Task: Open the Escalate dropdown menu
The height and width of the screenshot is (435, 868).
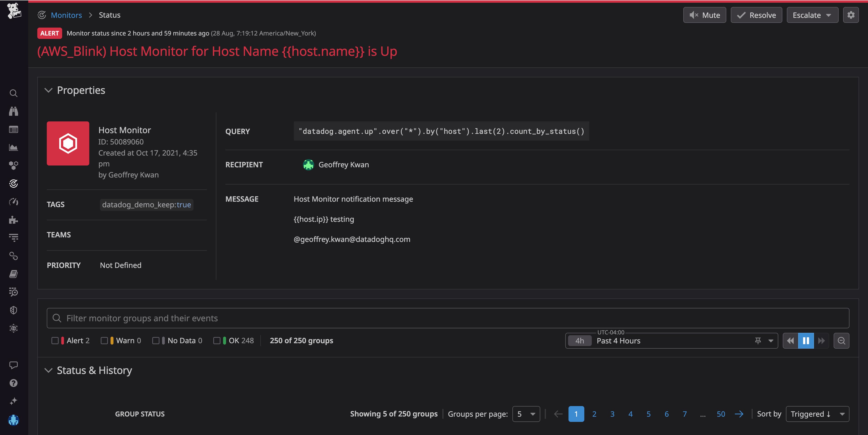Action: click(812, 15)
